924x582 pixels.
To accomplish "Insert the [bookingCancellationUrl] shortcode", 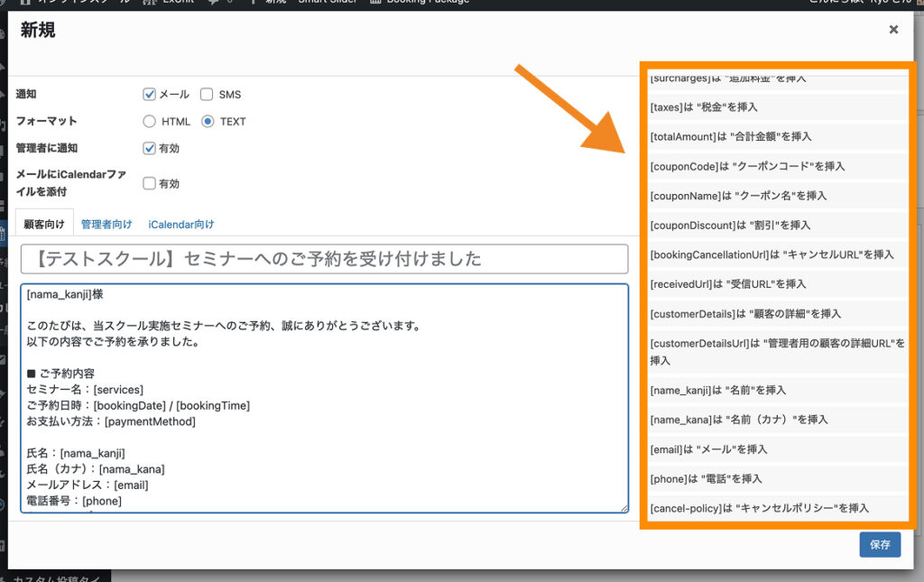I will point(772,254).
